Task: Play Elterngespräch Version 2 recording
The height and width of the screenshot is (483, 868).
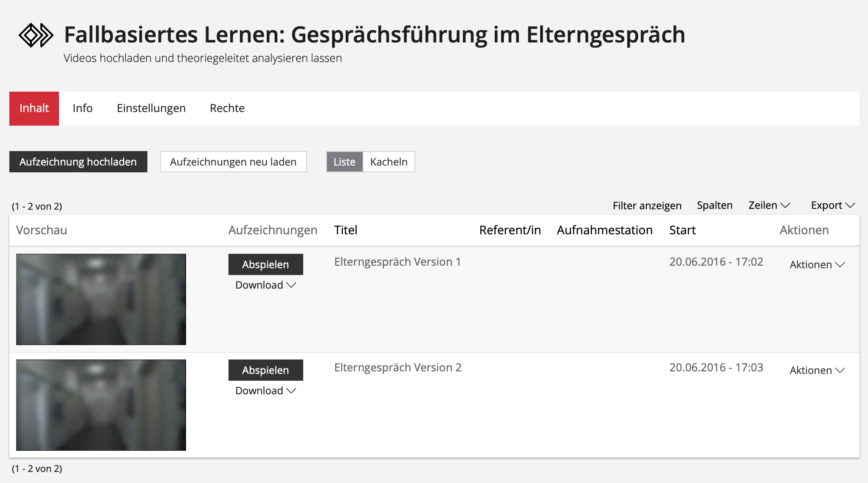Action: point(265,370)
